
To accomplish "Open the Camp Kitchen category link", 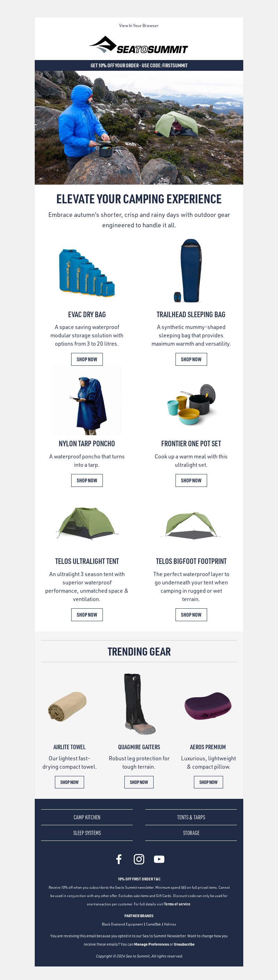I will coord(87,817).
